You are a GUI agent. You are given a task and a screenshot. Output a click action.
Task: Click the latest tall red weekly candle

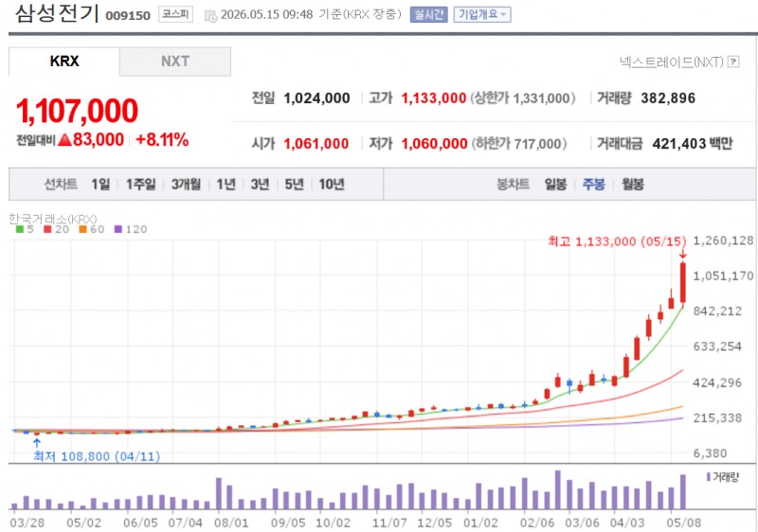click(x=683, y=283)
